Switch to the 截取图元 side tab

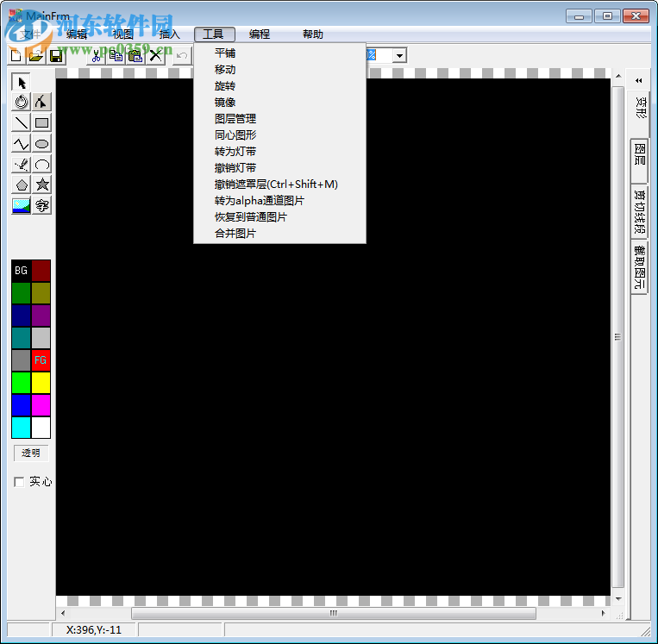pos(639,267)
